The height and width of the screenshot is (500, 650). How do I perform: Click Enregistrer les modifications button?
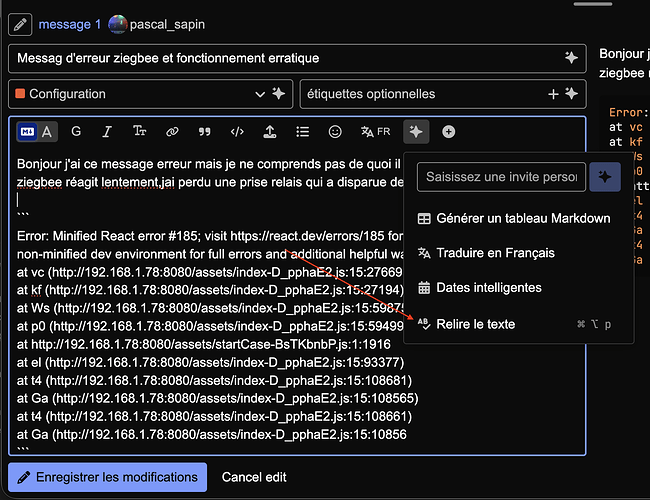pyautogui.click(x=107, y=477)
